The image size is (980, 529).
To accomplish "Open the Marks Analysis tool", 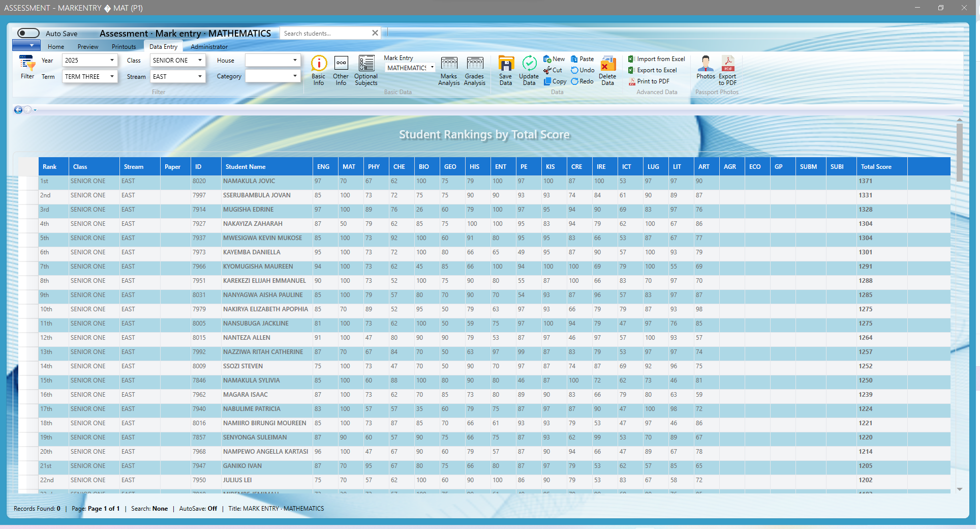I will (449, 70).
